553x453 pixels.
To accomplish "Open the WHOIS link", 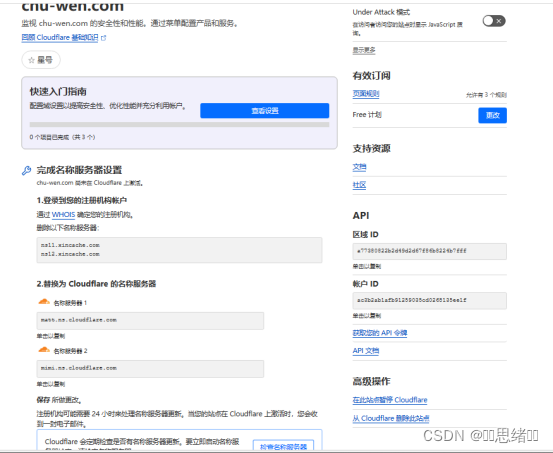I will click(x=63, y=215).
